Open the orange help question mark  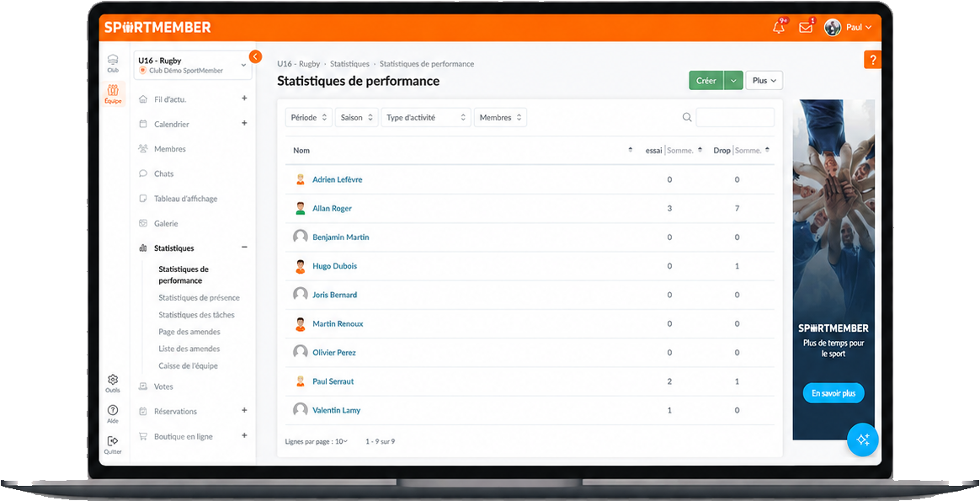[x=872, y=60]
